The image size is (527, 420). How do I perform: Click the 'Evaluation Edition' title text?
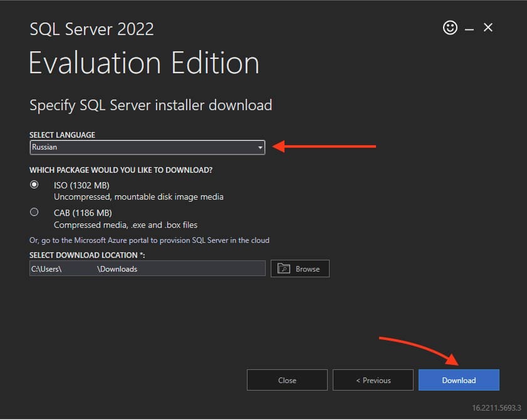[144, 63]
